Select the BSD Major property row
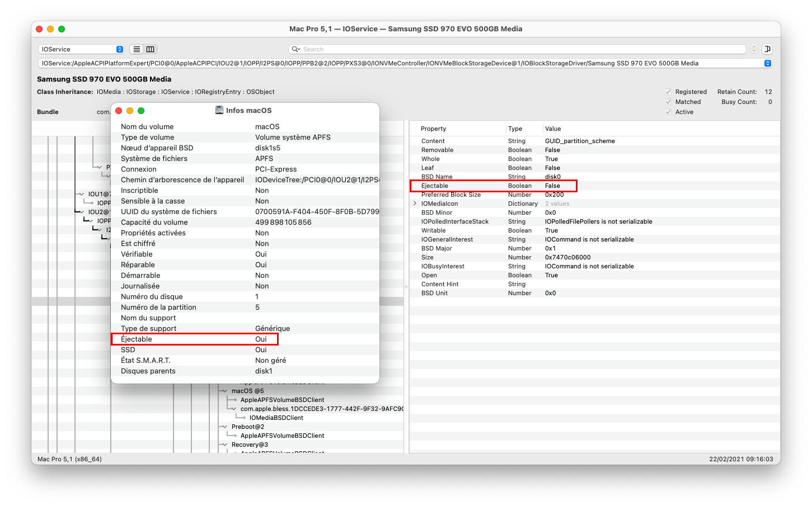Viewport: 812px width, 506px height. [x=595, y=248]
